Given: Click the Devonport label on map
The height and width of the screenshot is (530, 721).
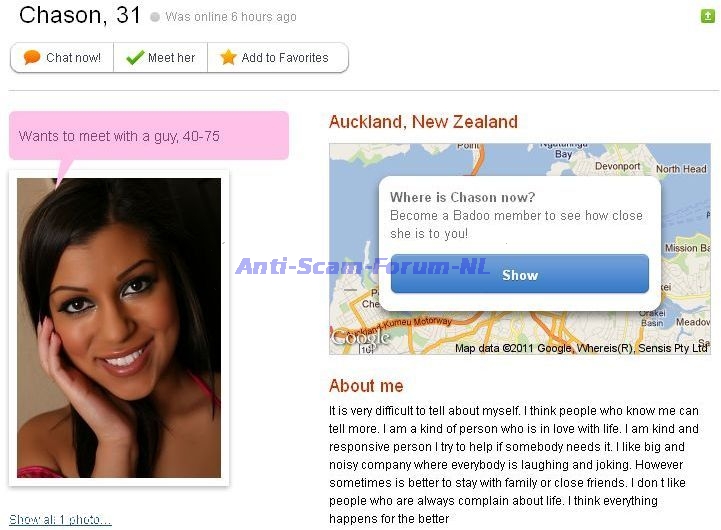Looking at the screenshot, I should pyautogui.click(x=617, y=166).
